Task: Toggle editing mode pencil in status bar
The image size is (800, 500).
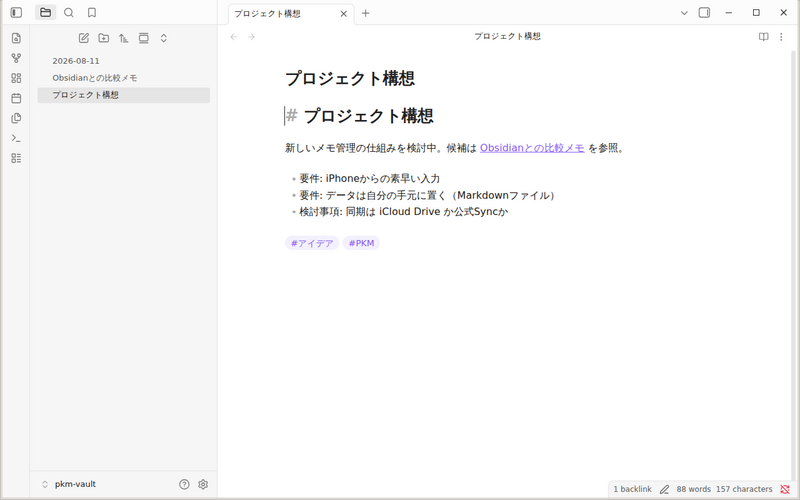Action: [664, 489]
